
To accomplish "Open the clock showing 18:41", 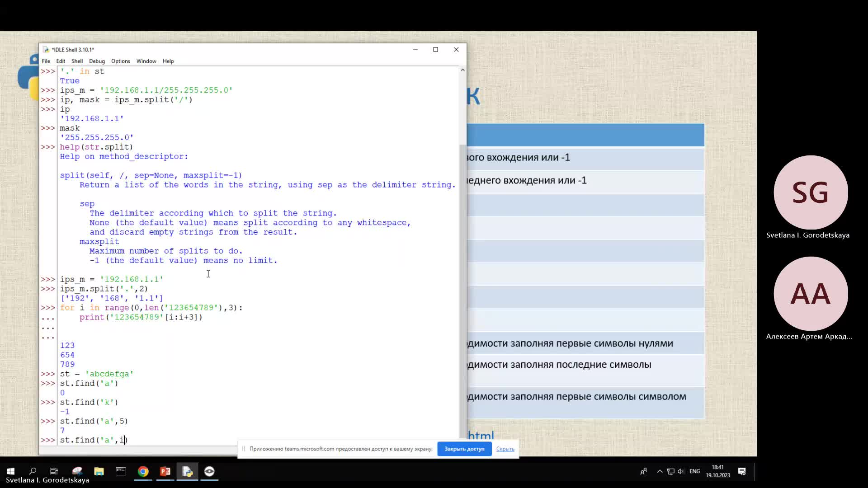I will [718, 471].
